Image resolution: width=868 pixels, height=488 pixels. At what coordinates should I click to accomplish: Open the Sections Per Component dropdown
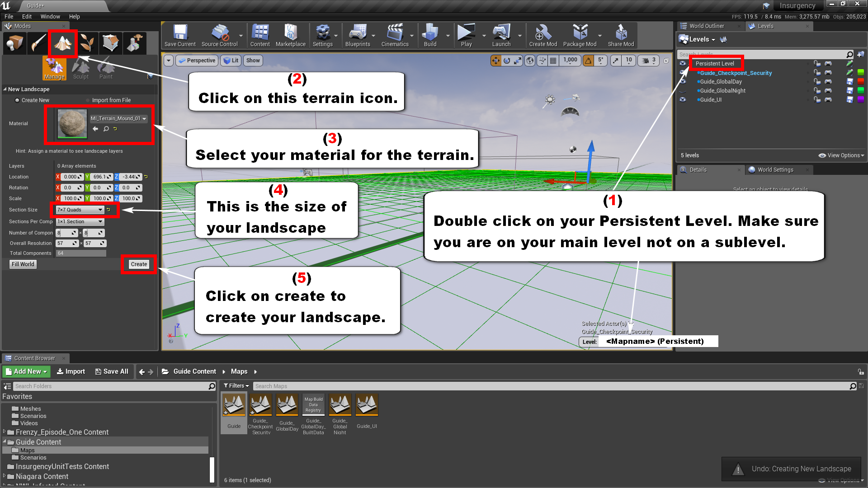pos(80,222)
